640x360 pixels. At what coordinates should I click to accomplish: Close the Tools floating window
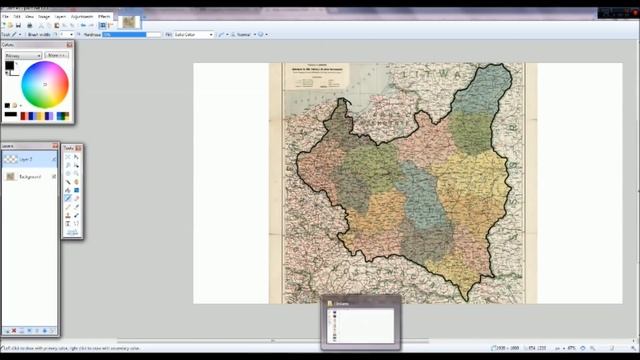pos(78,148)
